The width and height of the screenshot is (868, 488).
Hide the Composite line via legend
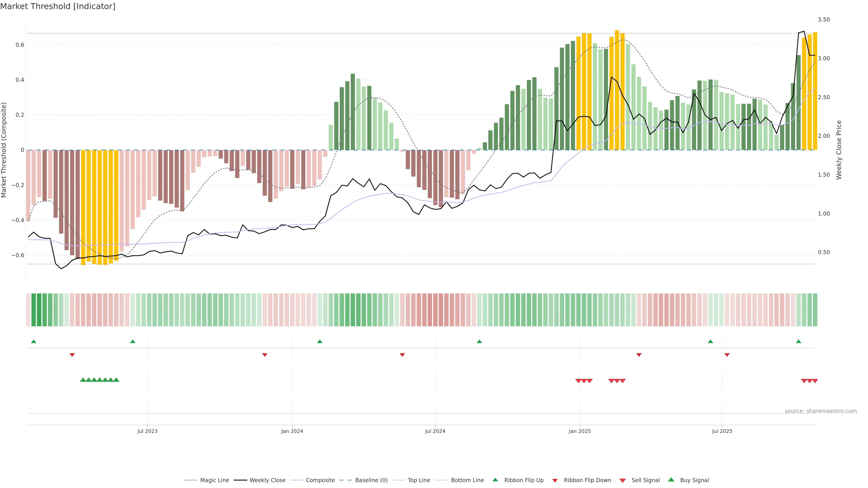(320, 480)
